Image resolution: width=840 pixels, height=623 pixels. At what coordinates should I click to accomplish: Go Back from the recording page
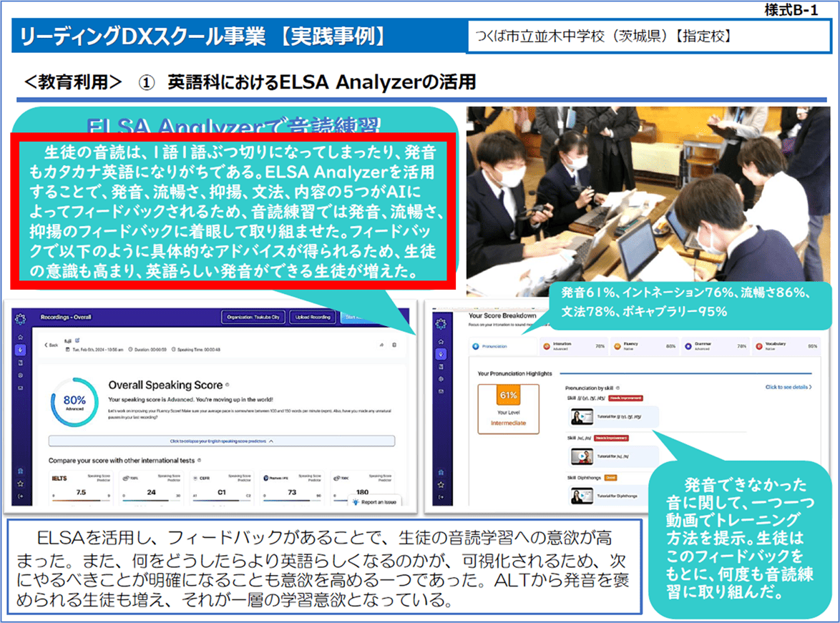[x=51, y=345]
